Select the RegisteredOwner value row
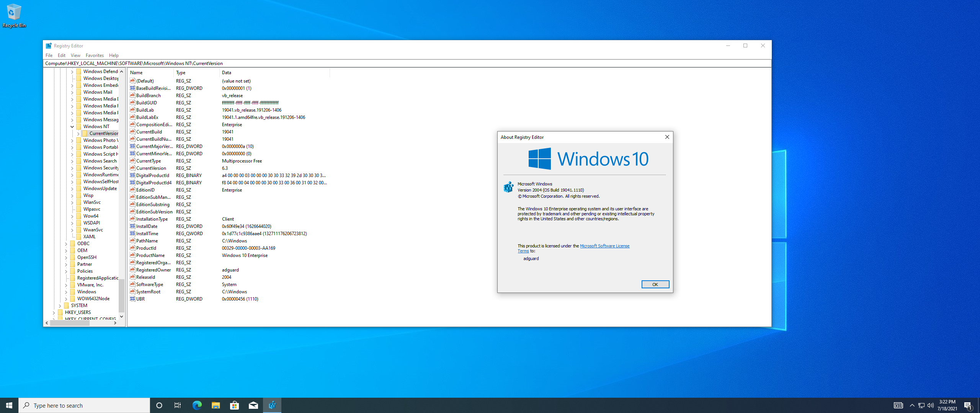 pyautogui.click(x=229, y=270)
